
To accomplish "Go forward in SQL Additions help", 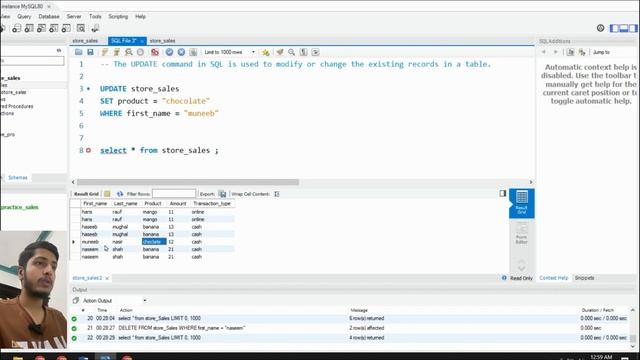I will pos(556,52).
